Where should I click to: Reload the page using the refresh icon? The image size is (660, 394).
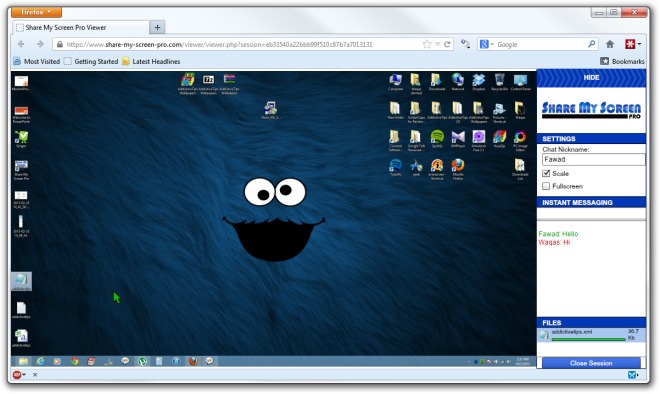(447, 44)
